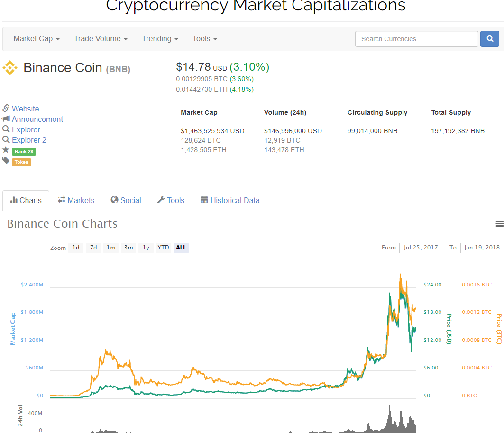Click the Market Cap axis label

pyautogui.click(x=13, y=329)
